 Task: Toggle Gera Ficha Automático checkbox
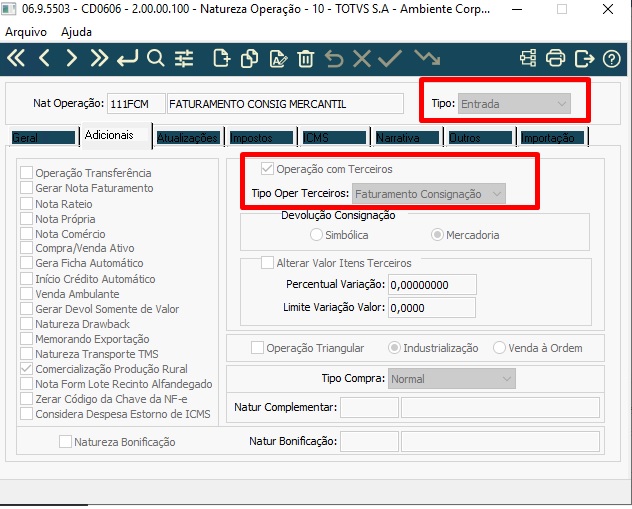point(27,262)
